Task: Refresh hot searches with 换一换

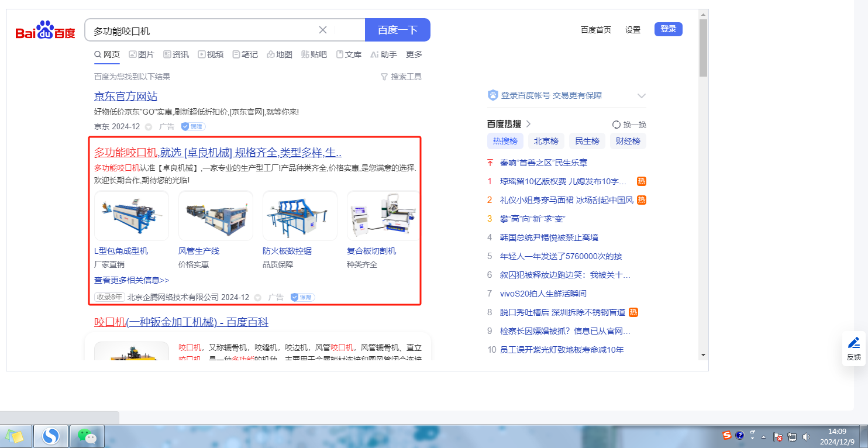Action: (x=629, y=125)
